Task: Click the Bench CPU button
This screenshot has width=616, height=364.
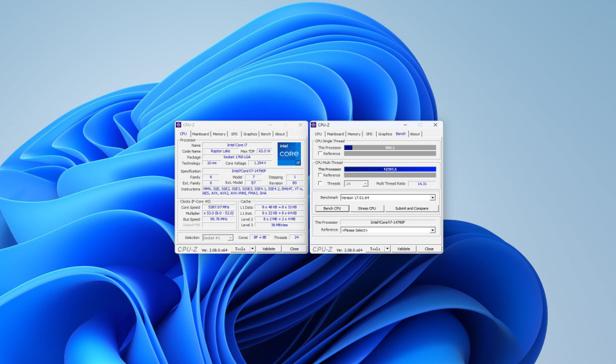Action: [x=332, y=208]
